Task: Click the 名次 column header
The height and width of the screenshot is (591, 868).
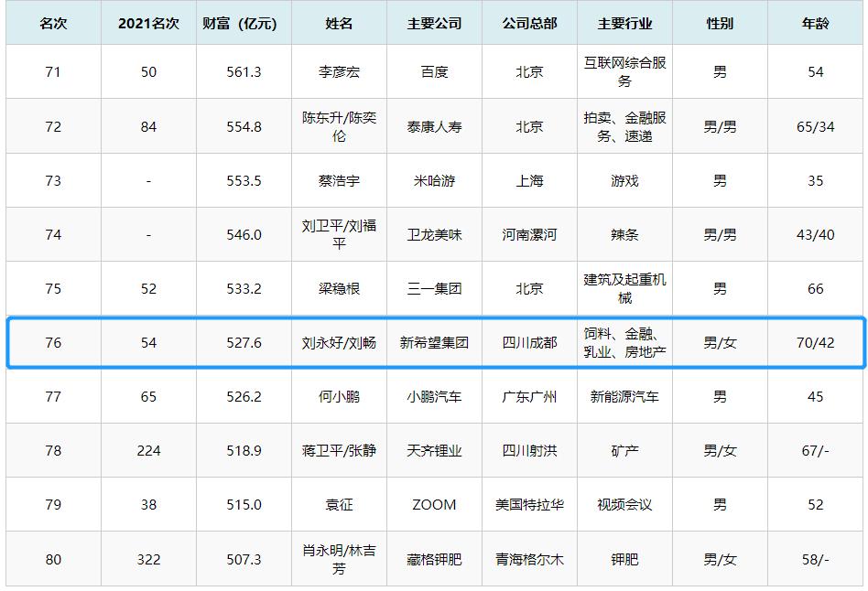Action: tap(53, 23)
